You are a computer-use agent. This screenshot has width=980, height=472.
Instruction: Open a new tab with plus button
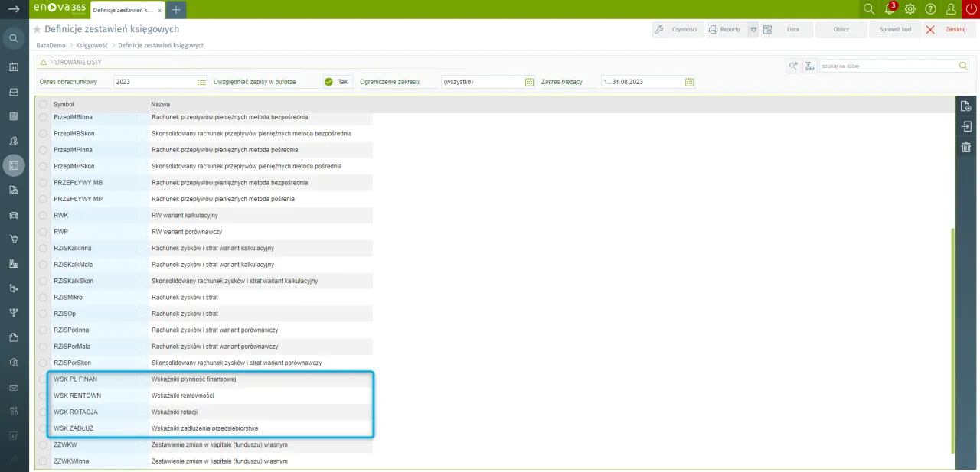click(176, 10)
